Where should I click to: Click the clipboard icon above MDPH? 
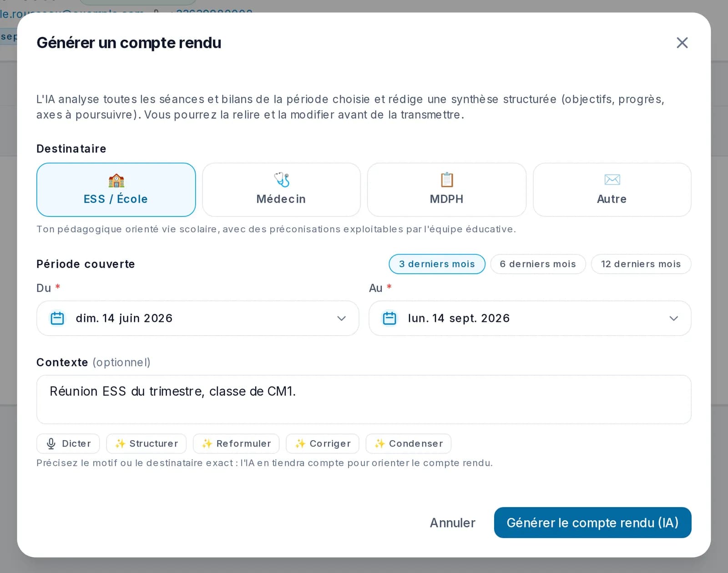coord(447,180)
